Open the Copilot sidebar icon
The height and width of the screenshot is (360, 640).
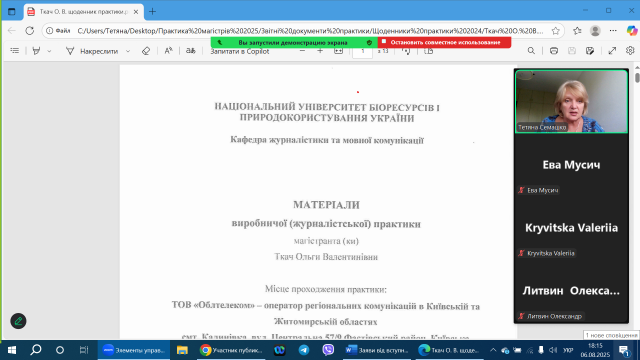pyautogui.click(x=632, y=31)
